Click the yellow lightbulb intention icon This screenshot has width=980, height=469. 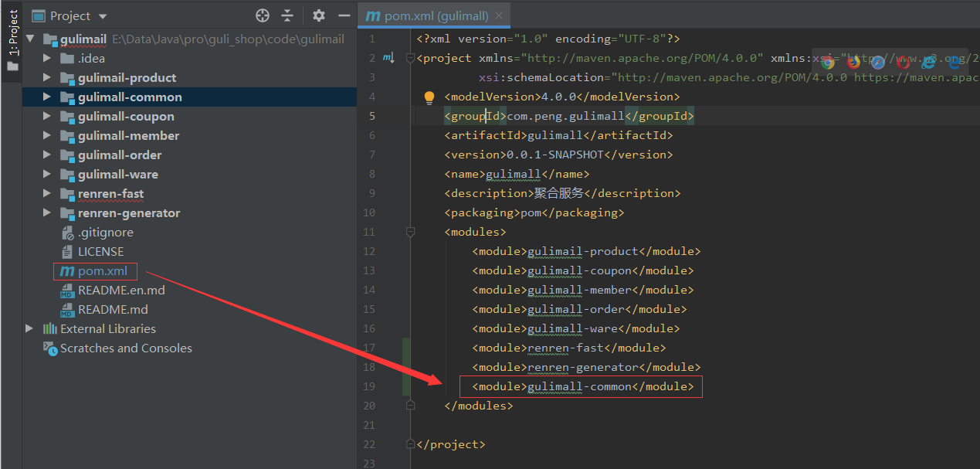(429, 97)
